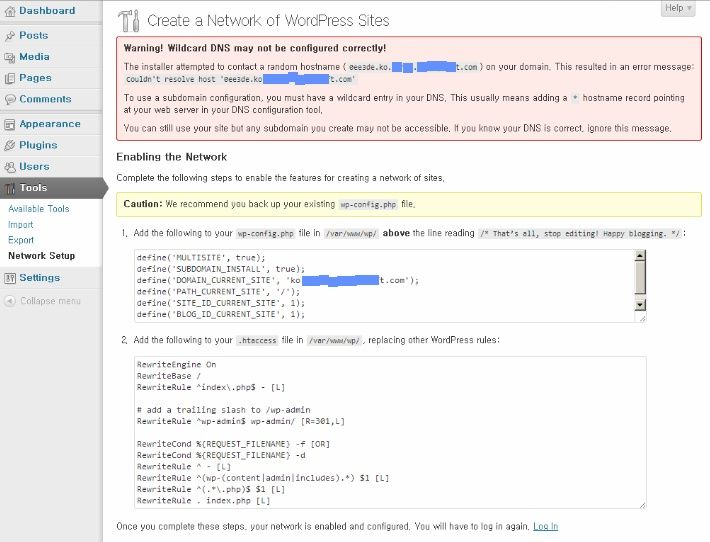Click the Posts pushpin icon
710x542 pixels.
10,36
